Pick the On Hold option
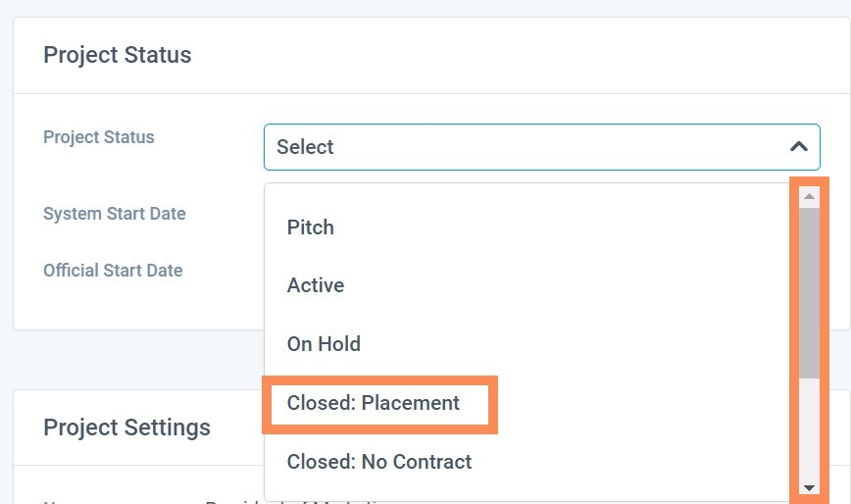The height and width of the screenshot is (504, 851). pyautogui.click(x=324, y=344)
